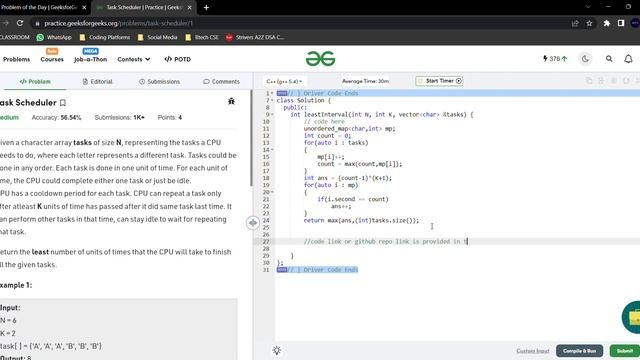Open the search magnifier icon

(x=609, y=59)
